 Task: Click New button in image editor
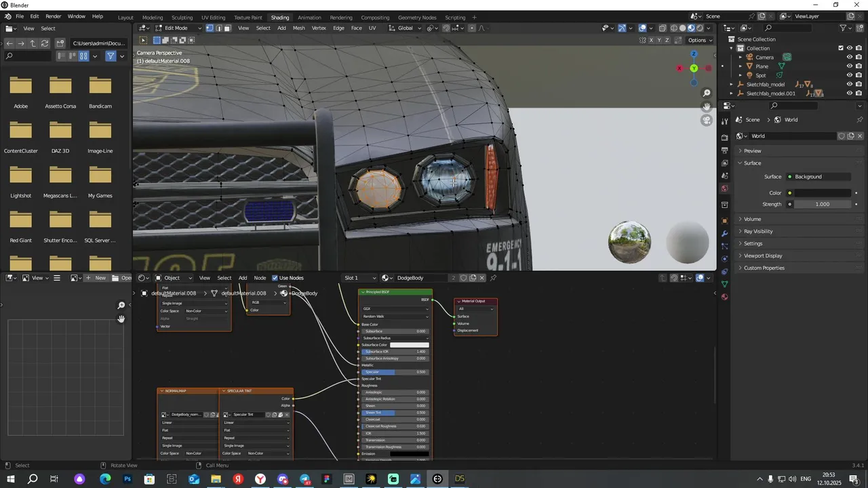pyautogui.click(x=96, y=278)
